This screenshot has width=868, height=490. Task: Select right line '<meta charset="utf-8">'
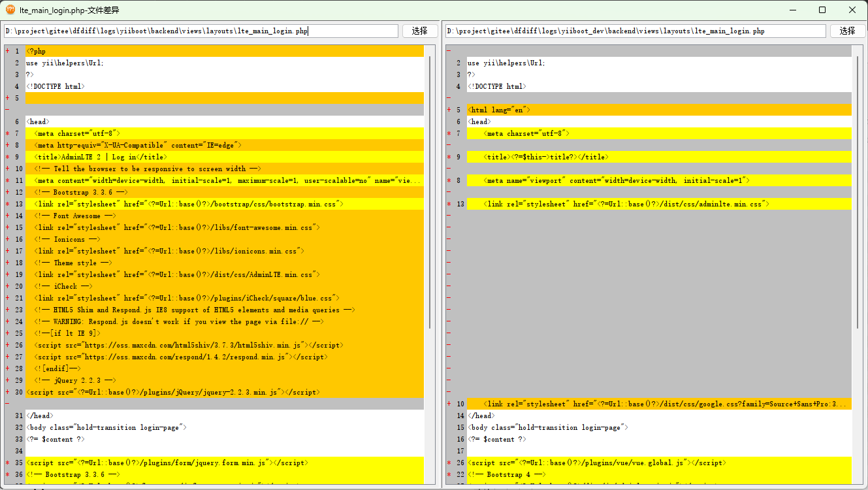pos(659,133)
